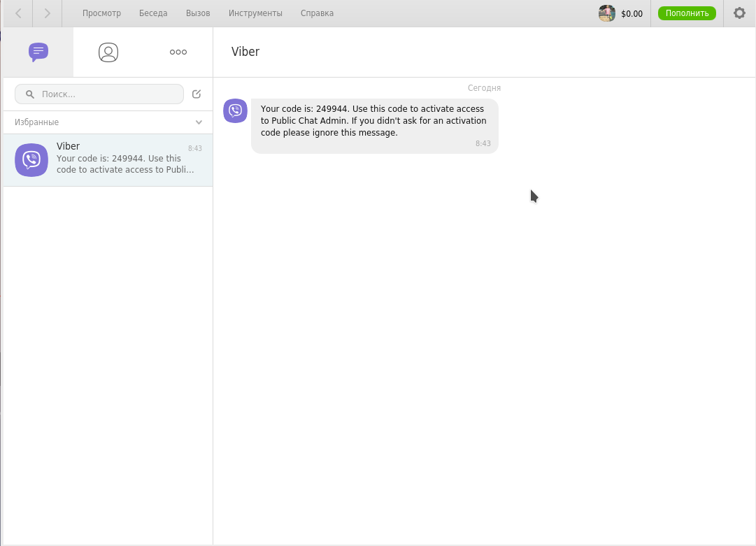Open the Contacts tab person icon

tap(108, 52)
